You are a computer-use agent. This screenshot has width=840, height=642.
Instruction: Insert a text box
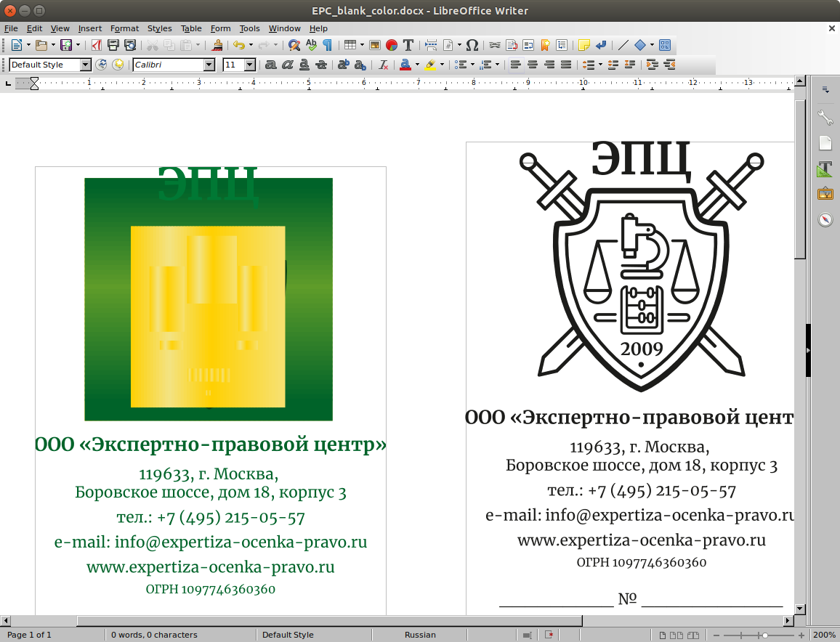(x=408, y=45)
